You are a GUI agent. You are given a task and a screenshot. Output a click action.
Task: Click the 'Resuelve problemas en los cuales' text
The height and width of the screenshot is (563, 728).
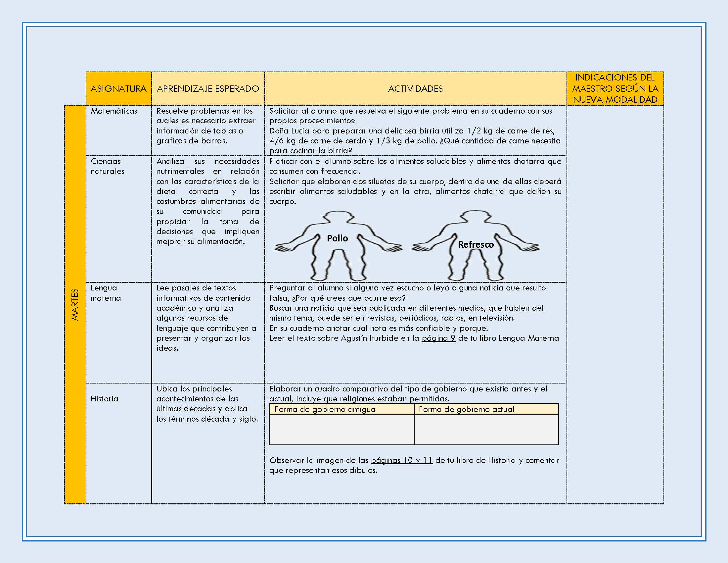click(x=206, y=126)
